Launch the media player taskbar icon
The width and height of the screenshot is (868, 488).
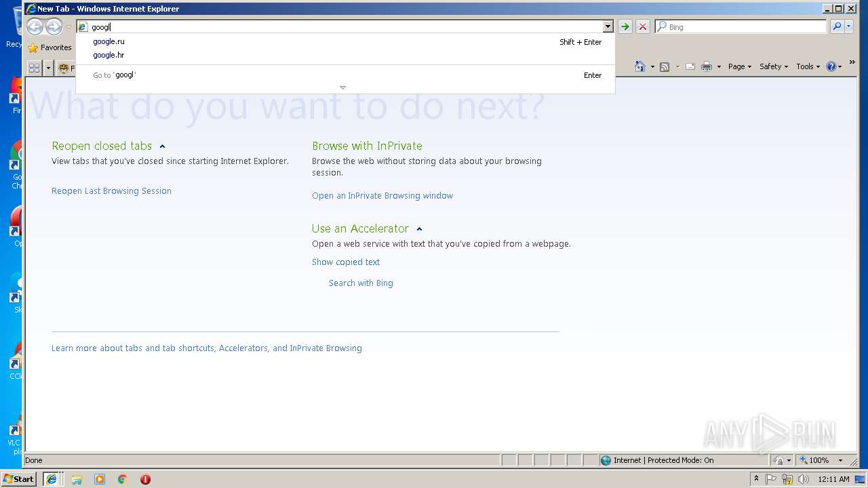100,479
